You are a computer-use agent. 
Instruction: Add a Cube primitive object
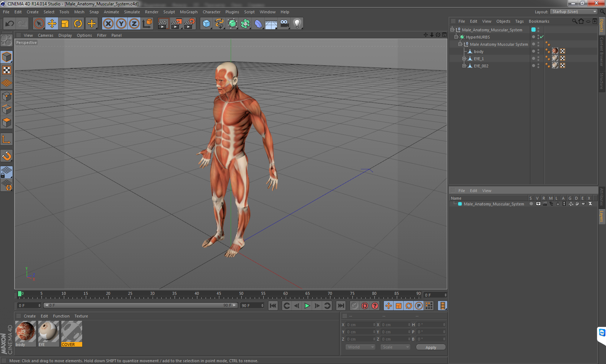206,24
